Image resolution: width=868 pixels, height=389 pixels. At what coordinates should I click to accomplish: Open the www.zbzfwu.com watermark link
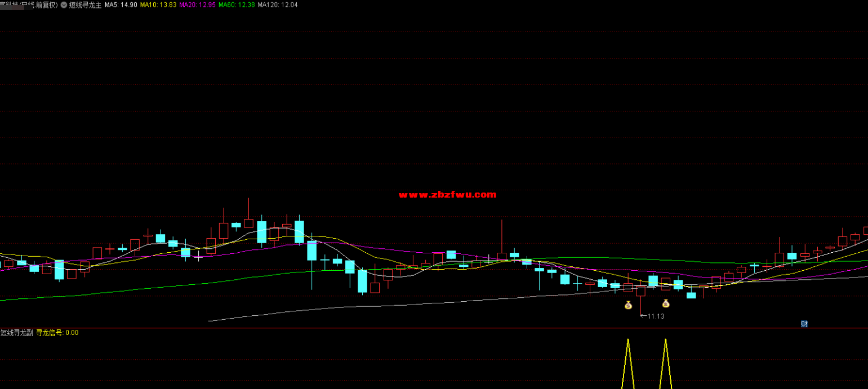click(447, 195)
